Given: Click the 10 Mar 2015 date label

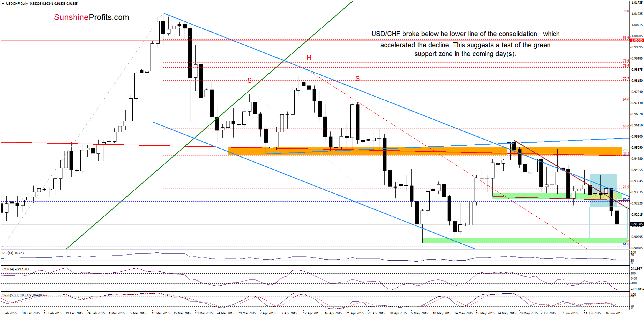Looking at the screenshot, I should pyautogui.click(x=161, y=313).
